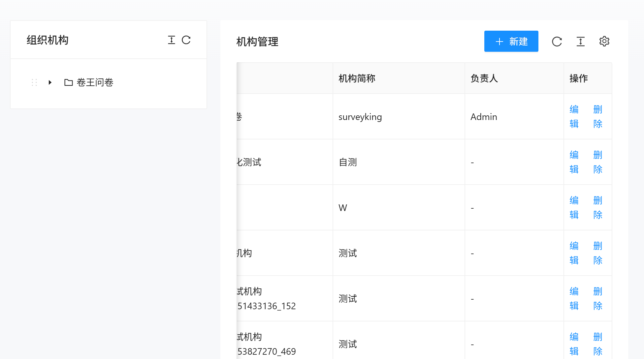The image size is (644, 359).
Task: Reload the 机构管理 table
Action: point(557,42)
